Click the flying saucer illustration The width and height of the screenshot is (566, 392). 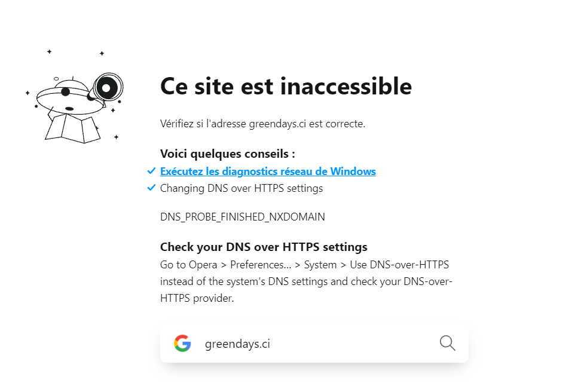pos(67,97)
